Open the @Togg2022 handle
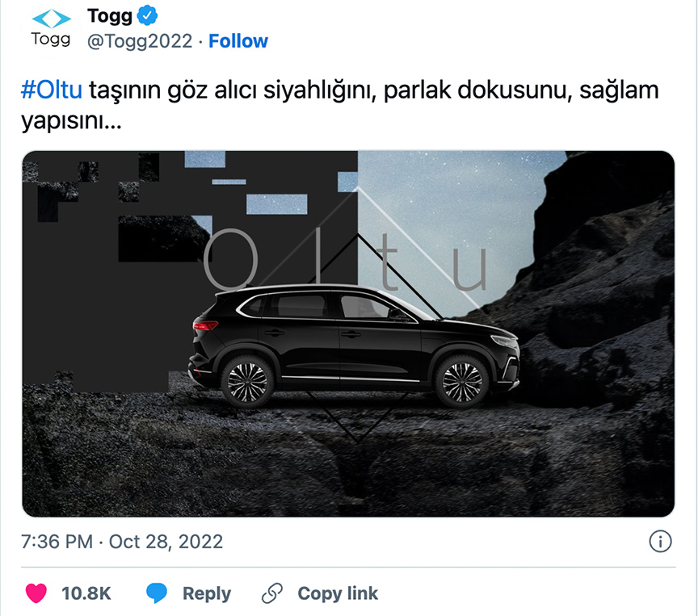This screenshot has width=698, height=616. pyautogui.click(x=140, y=41)
